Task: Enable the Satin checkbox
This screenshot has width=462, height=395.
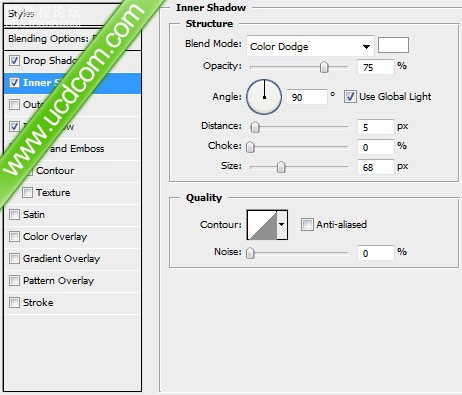Action: click(x=14, y=214)
